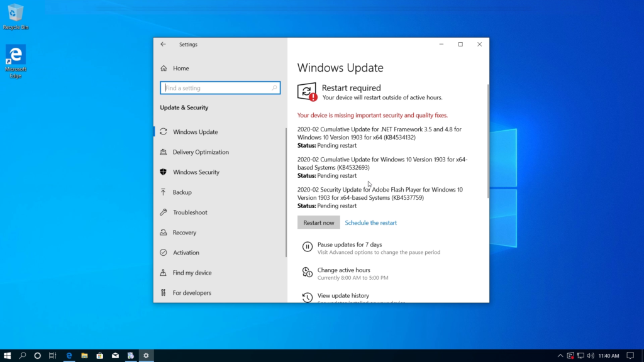
Task: Open Windows Security page
Action: (x=196, y=172)
